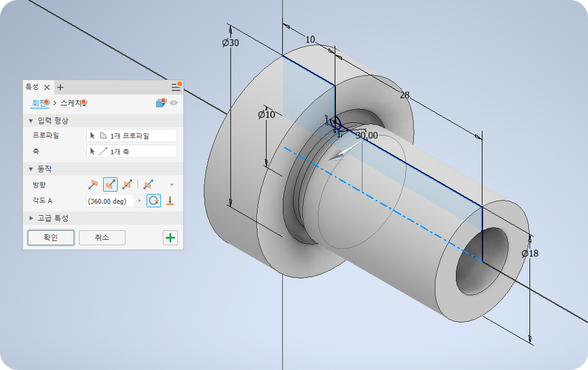
Task: Select the Ø10 diameter dimension
Action: click(x=266, y=114)
